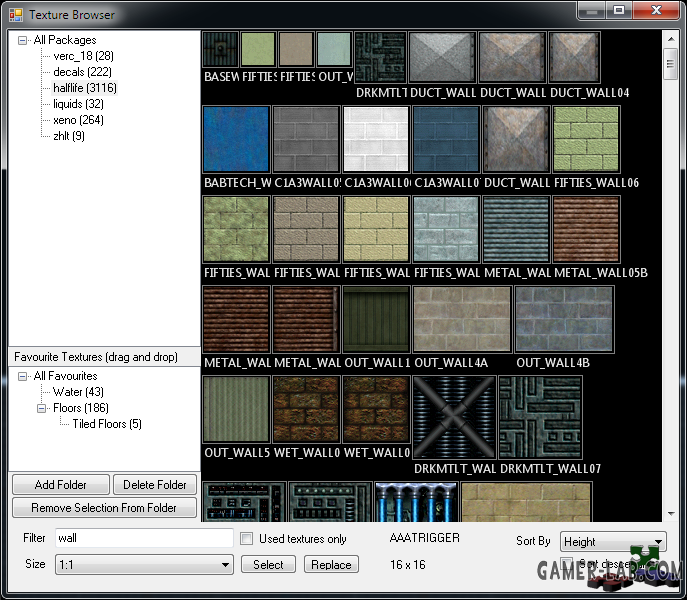Select the yellow FIFTIES_WAL brick texture

click(376, 230)
